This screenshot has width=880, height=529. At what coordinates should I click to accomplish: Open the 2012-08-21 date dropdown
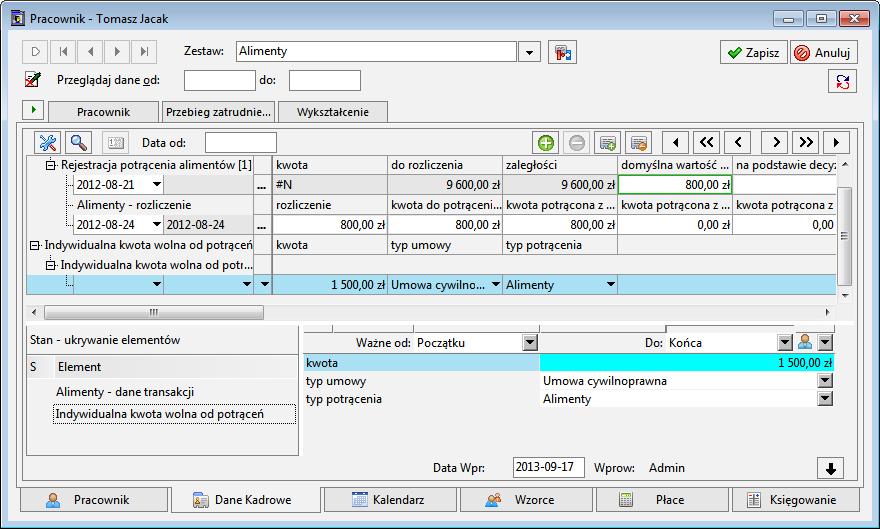click(157, 185)
